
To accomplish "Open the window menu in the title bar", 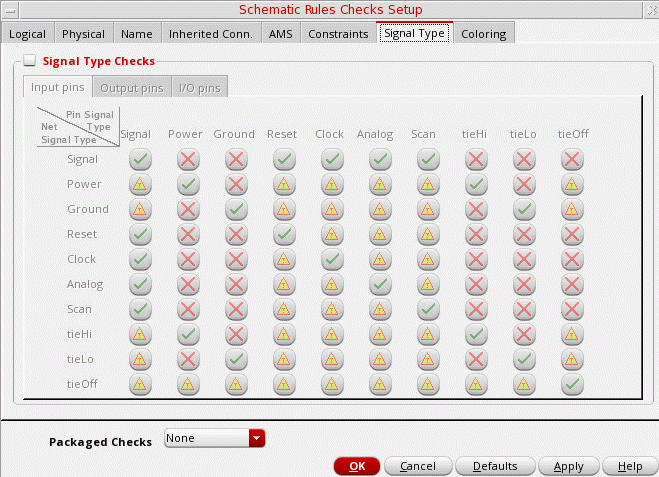I will click(9, 9).
